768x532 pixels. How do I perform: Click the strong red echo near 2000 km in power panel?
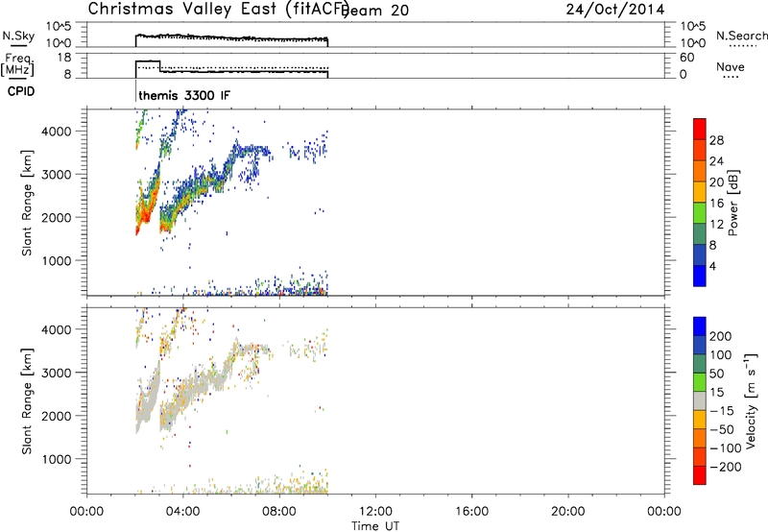point(145,215)
